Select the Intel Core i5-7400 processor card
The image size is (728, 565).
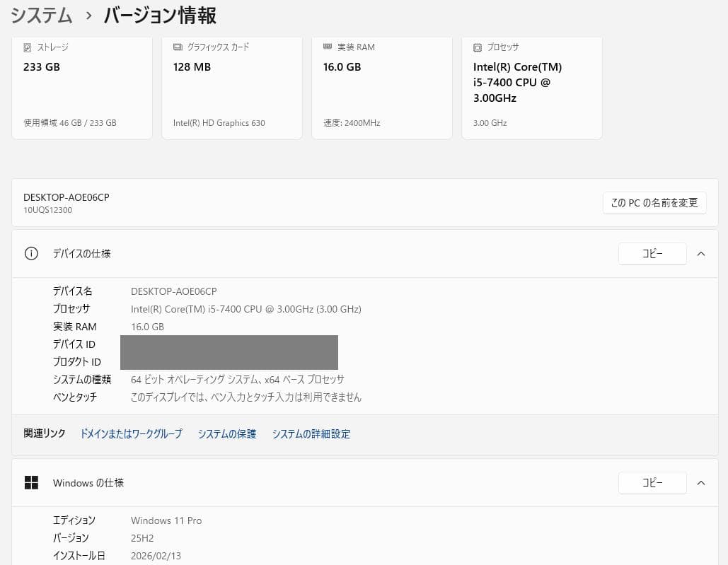pos(531,85)
